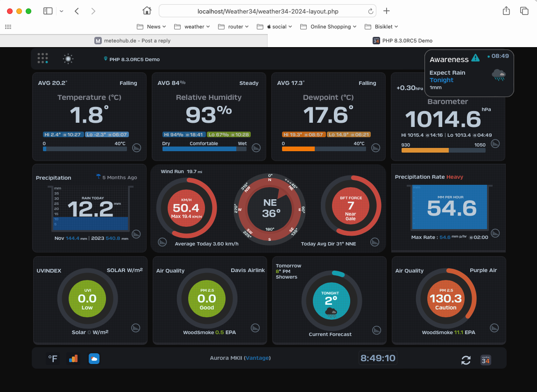
Task: Click the Barometer 930 to 1050 bar
Action: (444, 150)
